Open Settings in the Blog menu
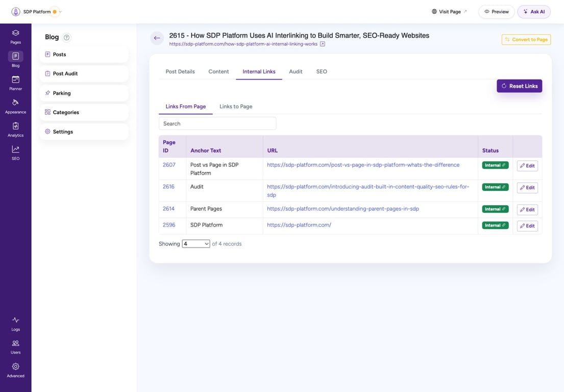 click(x=84, y=132)
